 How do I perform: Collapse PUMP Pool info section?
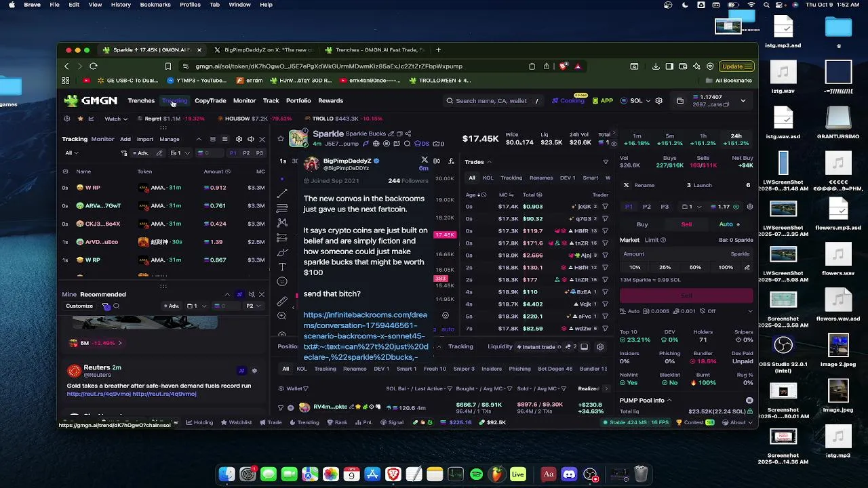[669, 401]
